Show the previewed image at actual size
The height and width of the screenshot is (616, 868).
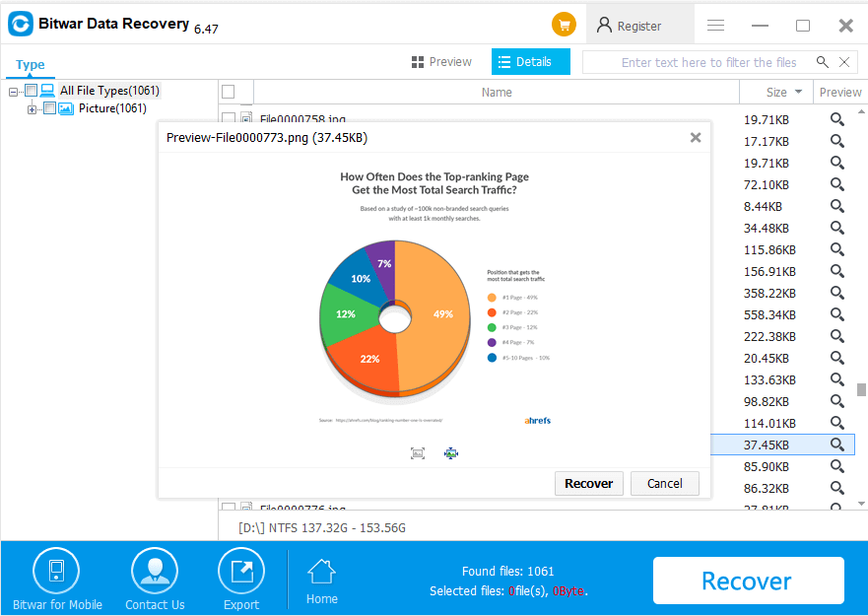(x=451, y=453)
